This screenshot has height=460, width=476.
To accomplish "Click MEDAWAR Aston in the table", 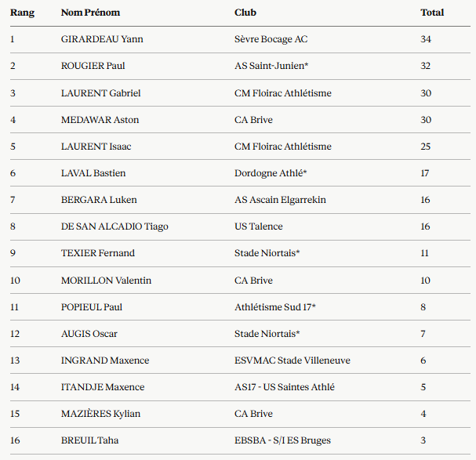I will 100,120.
